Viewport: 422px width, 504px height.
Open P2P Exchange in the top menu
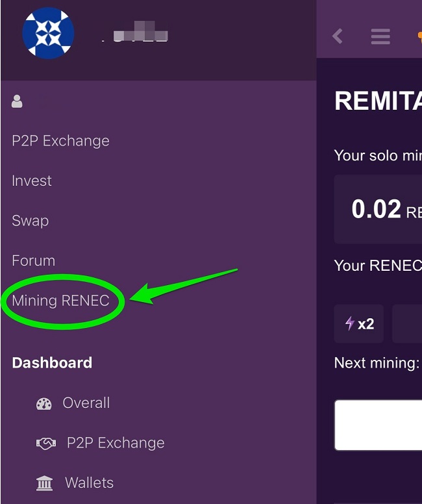(x=60, y=141)
